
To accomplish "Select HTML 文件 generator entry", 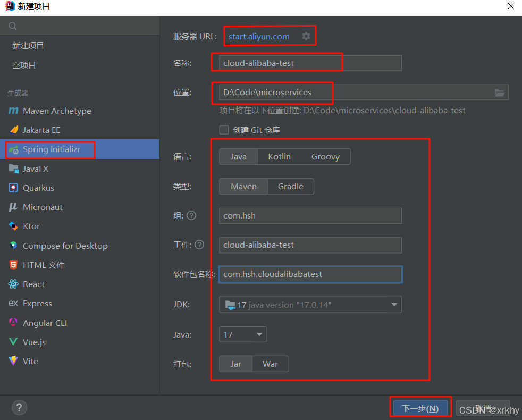I will coord(80,265).
